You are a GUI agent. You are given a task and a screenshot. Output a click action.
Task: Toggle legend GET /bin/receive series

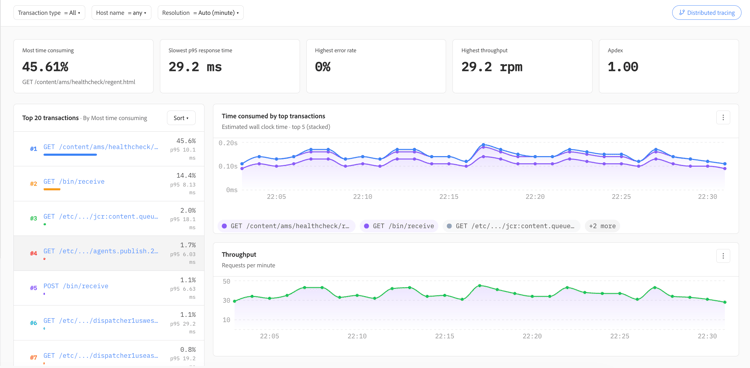pos(399,226)
